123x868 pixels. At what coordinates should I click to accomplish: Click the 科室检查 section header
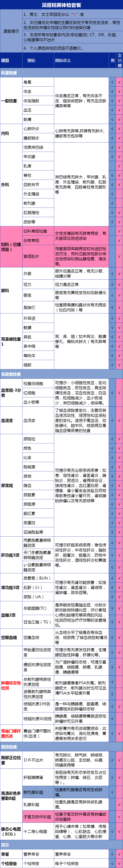[61, 73]
